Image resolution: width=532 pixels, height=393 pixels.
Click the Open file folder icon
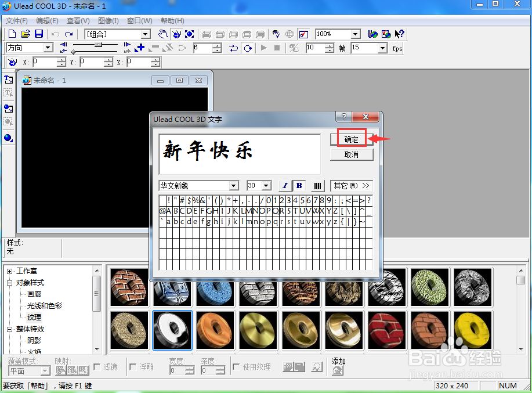[x=26, y=34]
